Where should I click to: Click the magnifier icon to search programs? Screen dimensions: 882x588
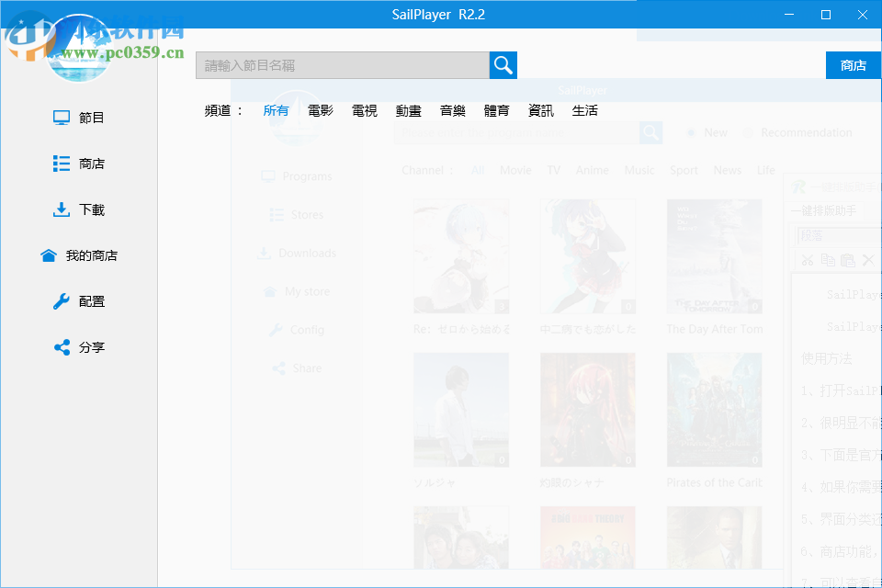[502, 65]
